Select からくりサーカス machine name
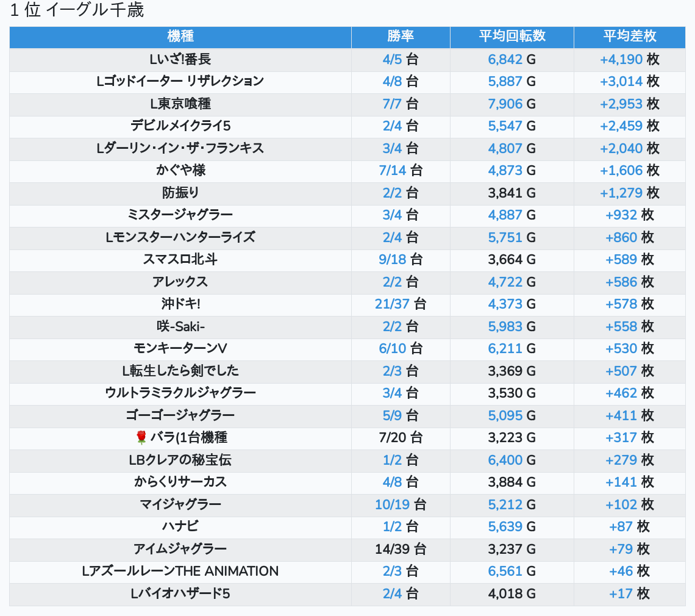Screen dimensions: 695x616 pos(180,482)
